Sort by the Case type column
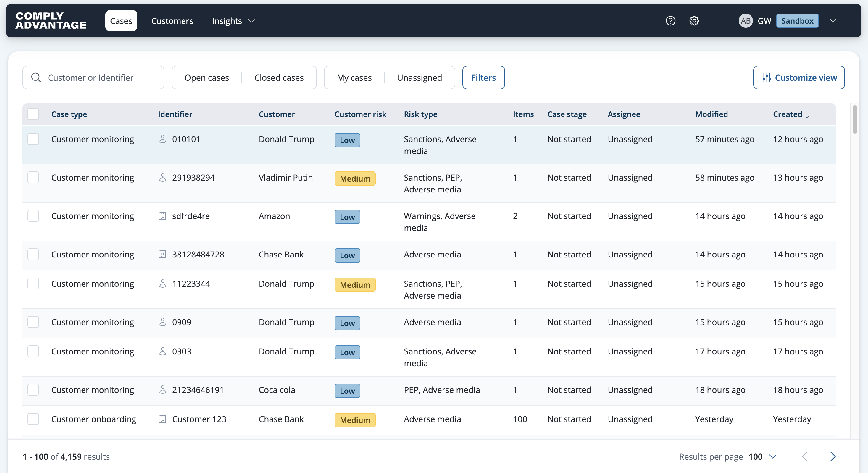The image size is (868, 473). click(x=69, y=114)
